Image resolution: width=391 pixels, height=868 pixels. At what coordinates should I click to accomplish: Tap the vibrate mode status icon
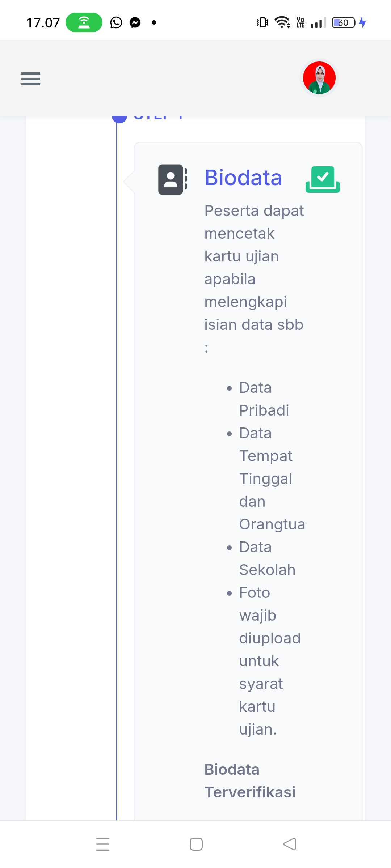pyautogui.click(x=262, y=22)
